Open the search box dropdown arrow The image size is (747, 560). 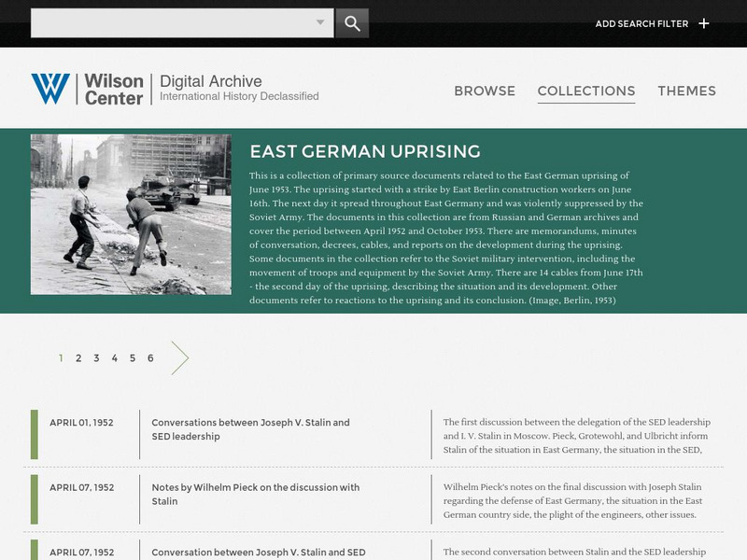(x=320, y=22)
